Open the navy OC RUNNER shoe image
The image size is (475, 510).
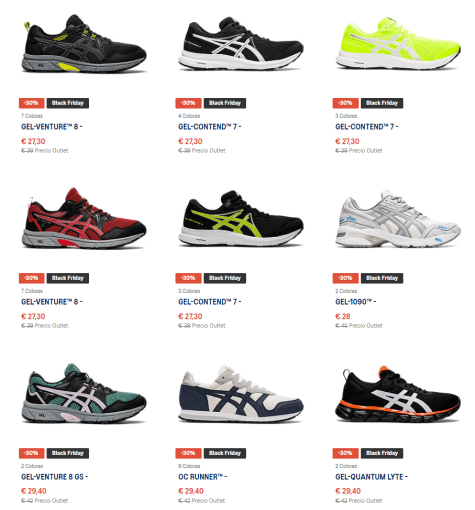coord(241,394)
